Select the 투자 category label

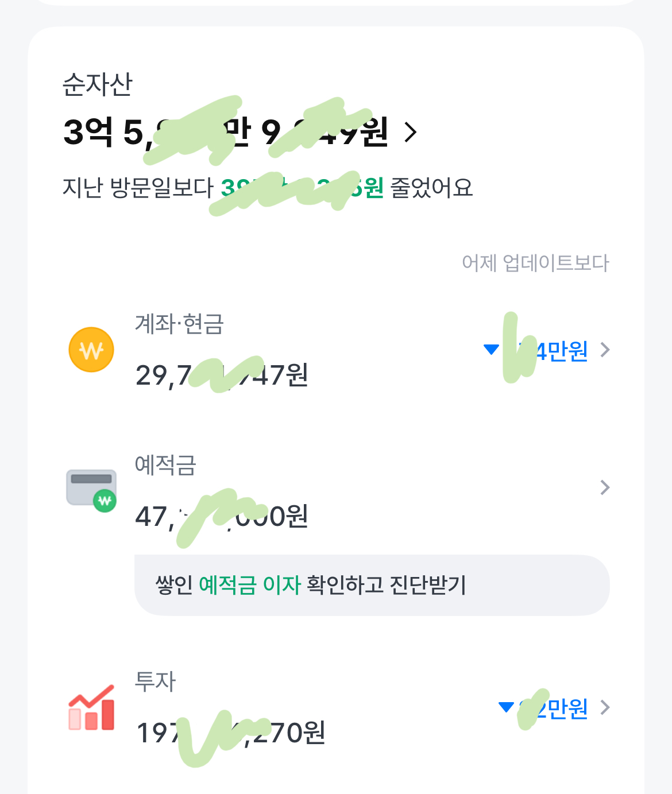tap(155, 681)
